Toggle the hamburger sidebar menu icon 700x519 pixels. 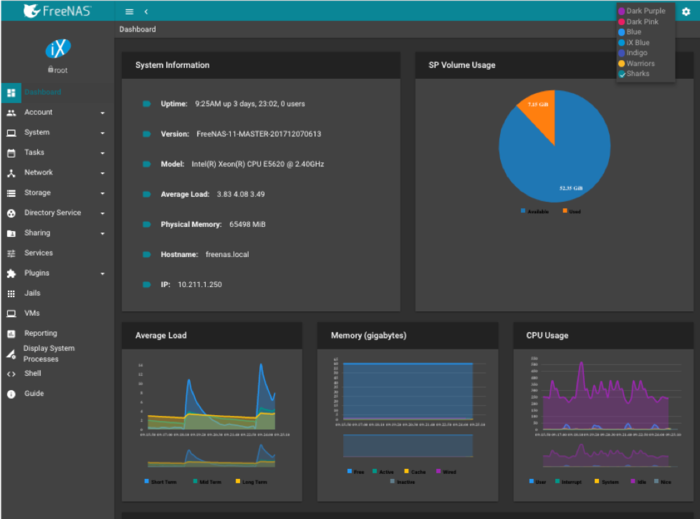(x=129, y=11)
